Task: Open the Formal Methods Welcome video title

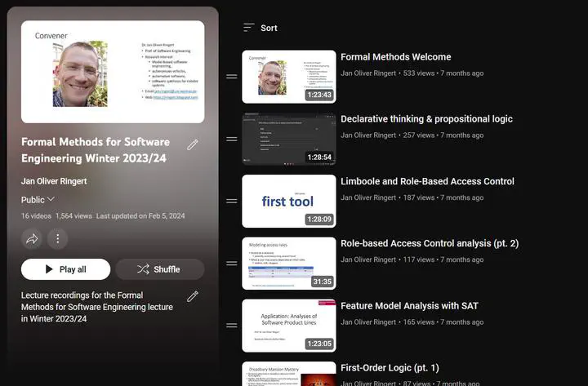Action: pos(395,57)
